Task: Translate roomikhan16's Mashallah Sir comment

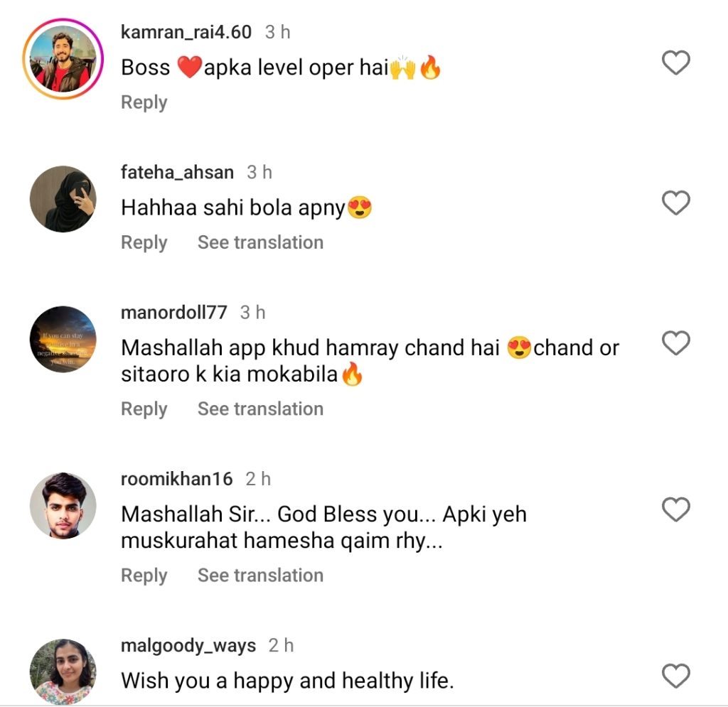Action: [x=260, y=575]
